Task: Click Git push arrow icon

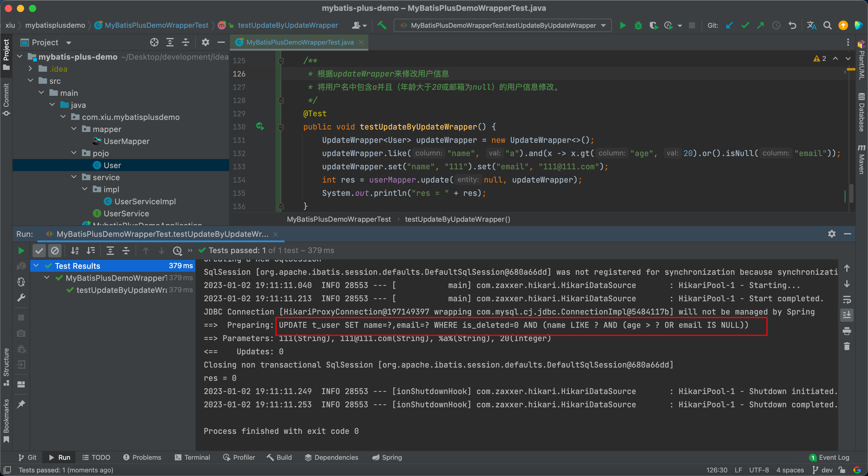Action: 761,25
